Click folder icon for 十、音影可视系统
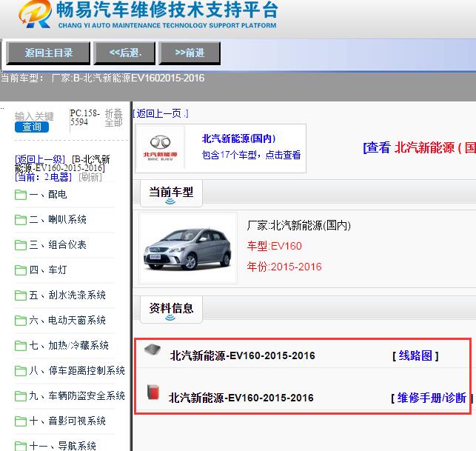Viewport: 476px width, 451px height. tap(21, 421)
